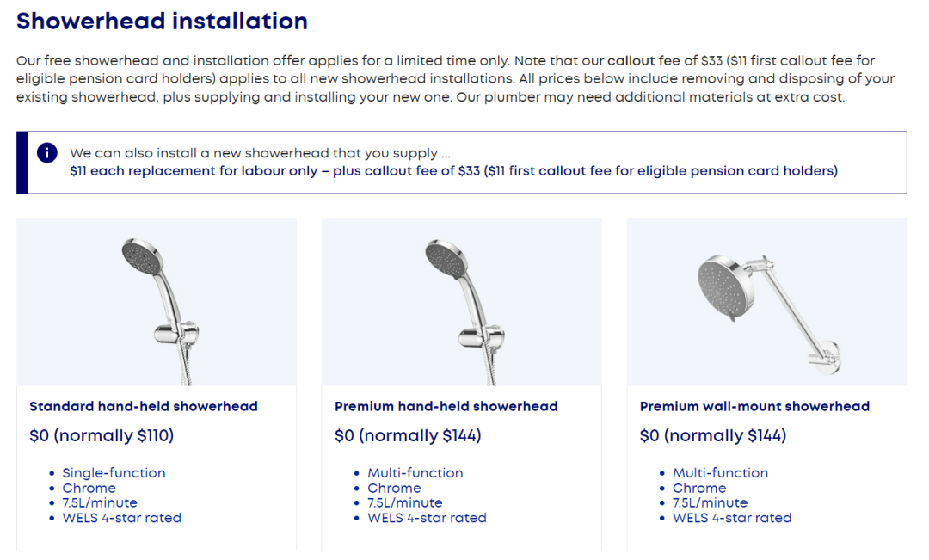Click the blue info circle icon
This screenshot has width=929, height=560.
point(46,153)
